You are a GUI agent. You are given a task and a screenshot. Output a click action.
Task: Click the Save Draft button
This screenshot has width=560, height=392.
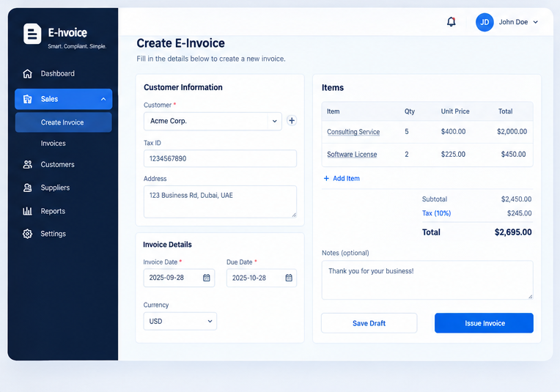369,323
